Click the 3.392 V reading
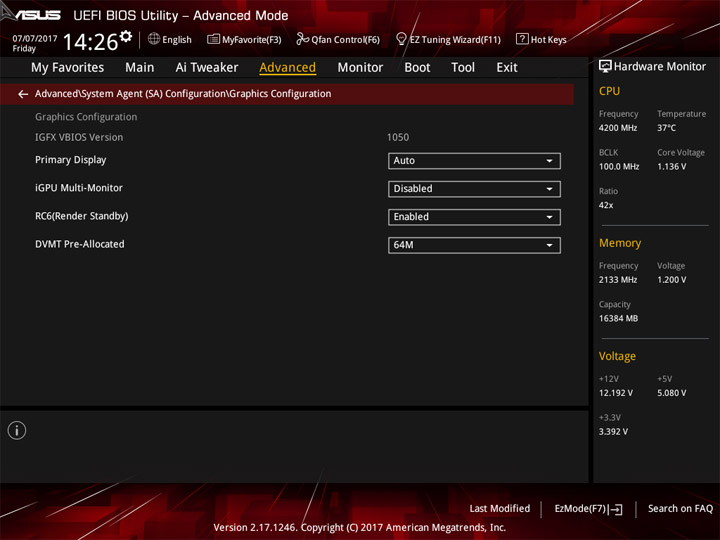Screen dimensions: 720x540 (x=613, y=432)
